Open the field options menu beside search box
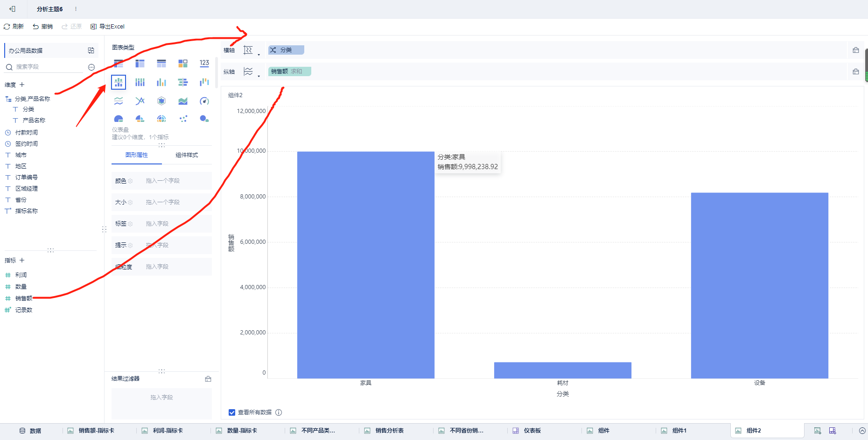 [91, 67]
